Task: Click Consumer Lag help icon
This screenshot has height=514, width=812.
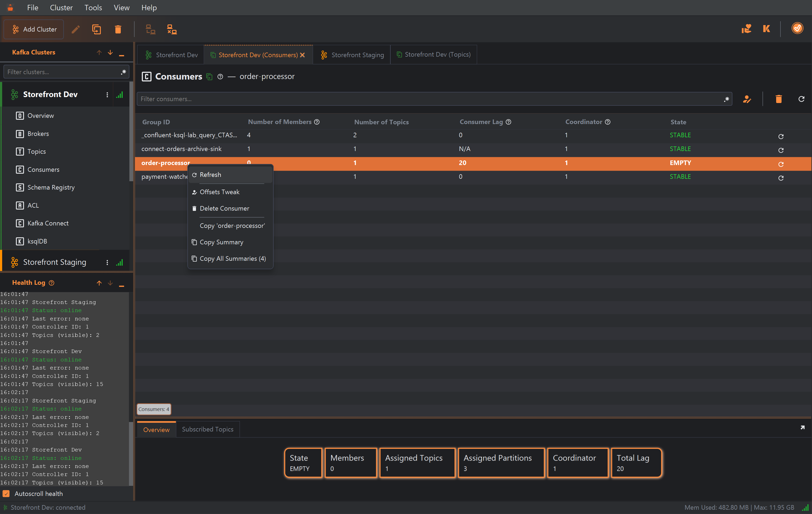Action: point(508,122)
